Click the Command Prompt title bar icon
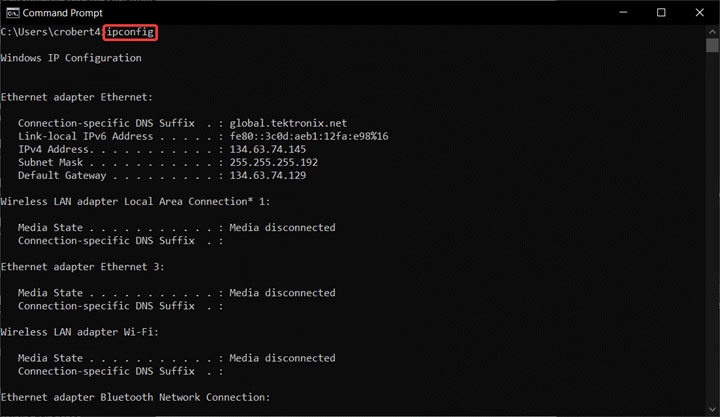720x417 pixels. [x=10, y=11]
